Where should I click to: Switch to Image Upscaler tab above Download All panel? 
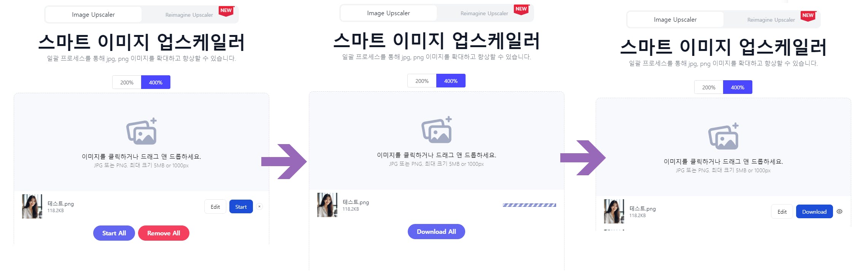pos(388,13)
